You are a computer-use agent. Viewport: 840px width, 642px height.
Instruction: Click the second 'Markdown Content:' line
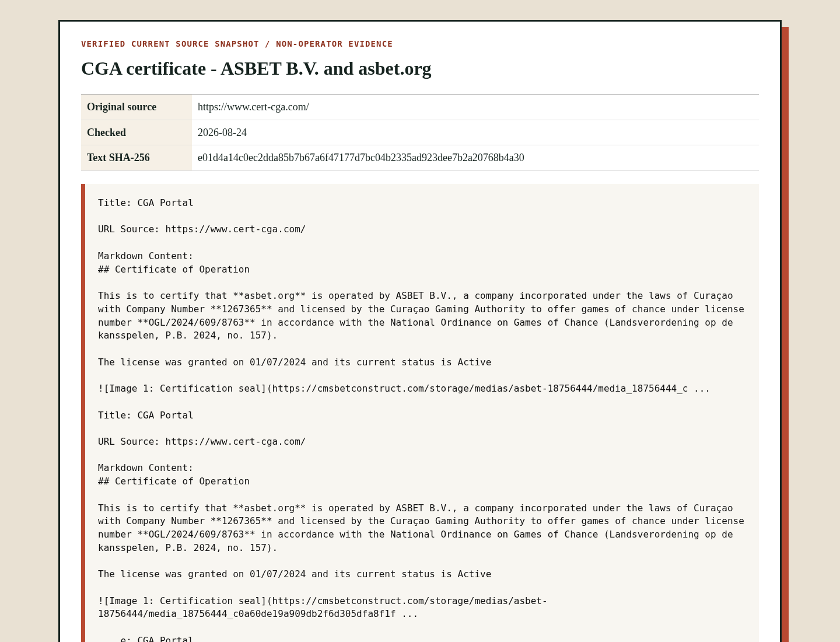point(146,468)
